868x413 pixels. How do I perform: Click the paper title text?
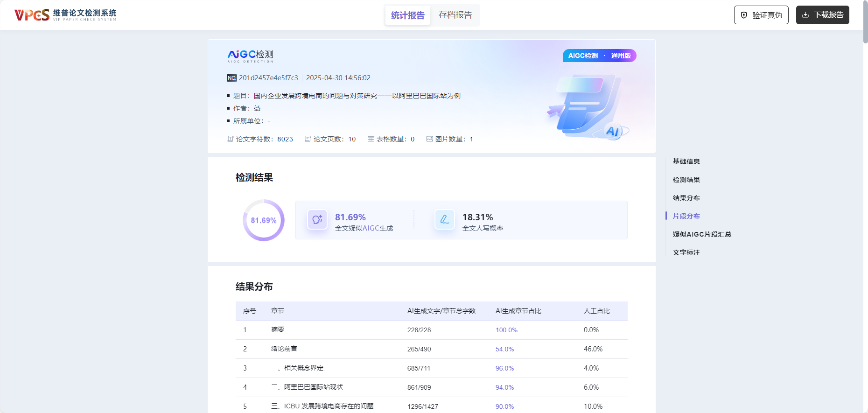[x=357, y=96]
